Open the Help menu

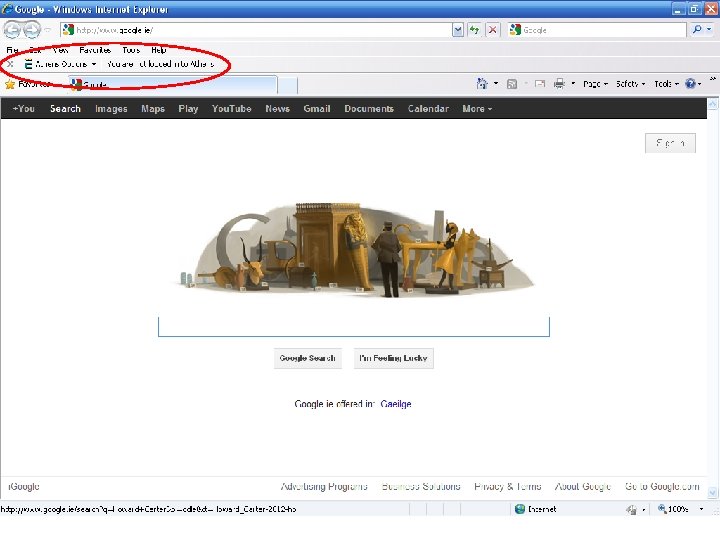tap(158, 50)
